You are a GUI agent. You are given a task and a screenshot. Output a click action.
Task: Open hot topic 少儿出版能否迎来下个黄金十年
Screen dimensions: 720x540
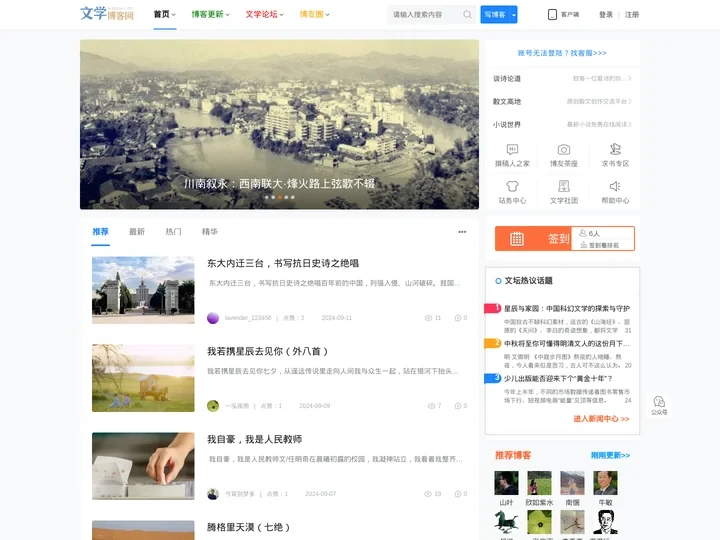coord(558,378)
